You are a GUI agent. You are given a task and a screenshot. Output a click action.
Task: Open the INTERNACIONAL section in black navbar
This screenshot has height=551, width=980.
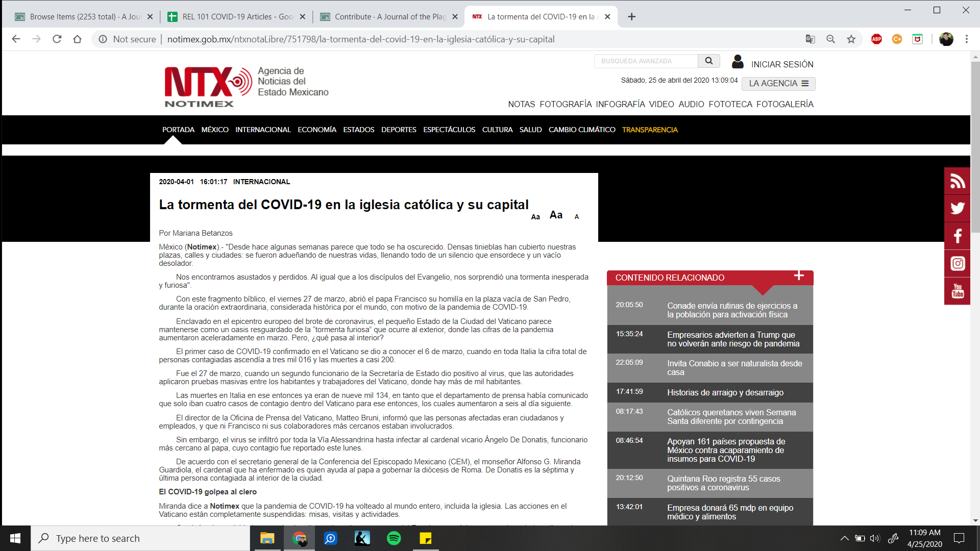coord(263,130)
